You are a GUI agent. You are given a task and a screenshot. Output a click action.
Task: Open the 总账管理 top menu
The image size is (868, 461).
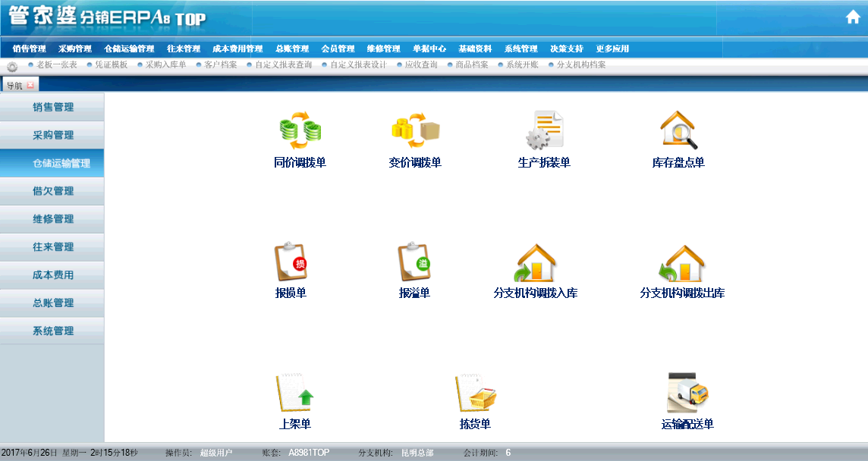click(291, 49)
